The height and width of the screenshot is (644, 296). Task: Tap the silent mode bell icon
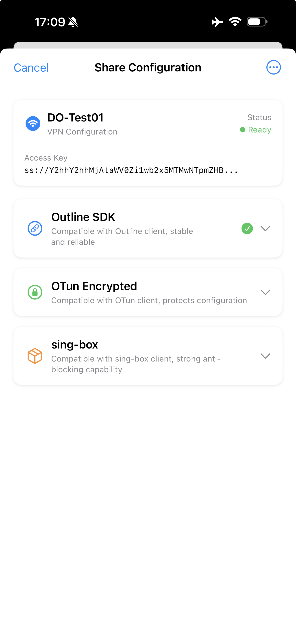[73, 22]
